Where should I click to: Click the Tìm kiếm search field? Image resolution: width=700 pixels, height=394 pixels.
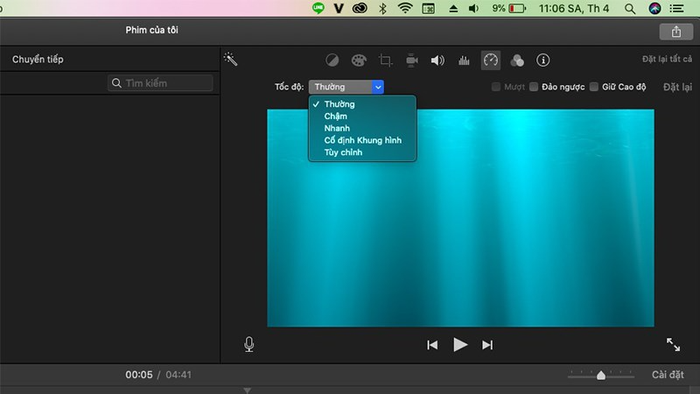(x=160, y=83)
